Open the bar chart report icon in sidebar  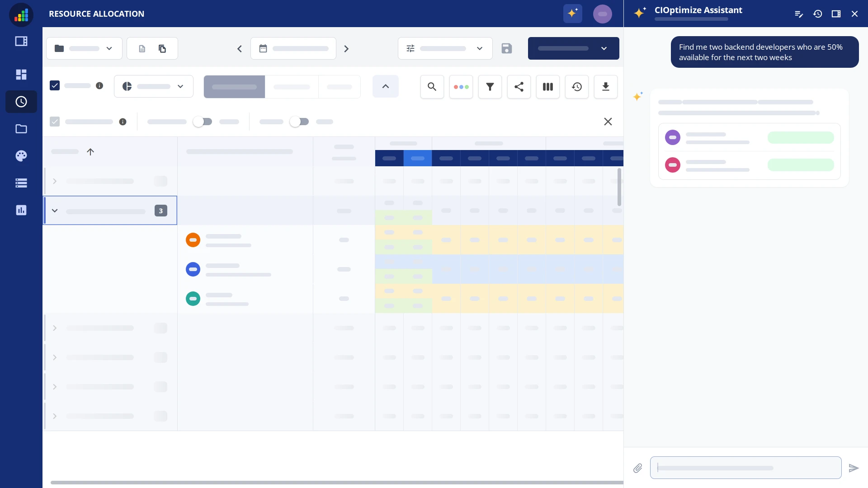pyautogui.click(x=21, y=210)
